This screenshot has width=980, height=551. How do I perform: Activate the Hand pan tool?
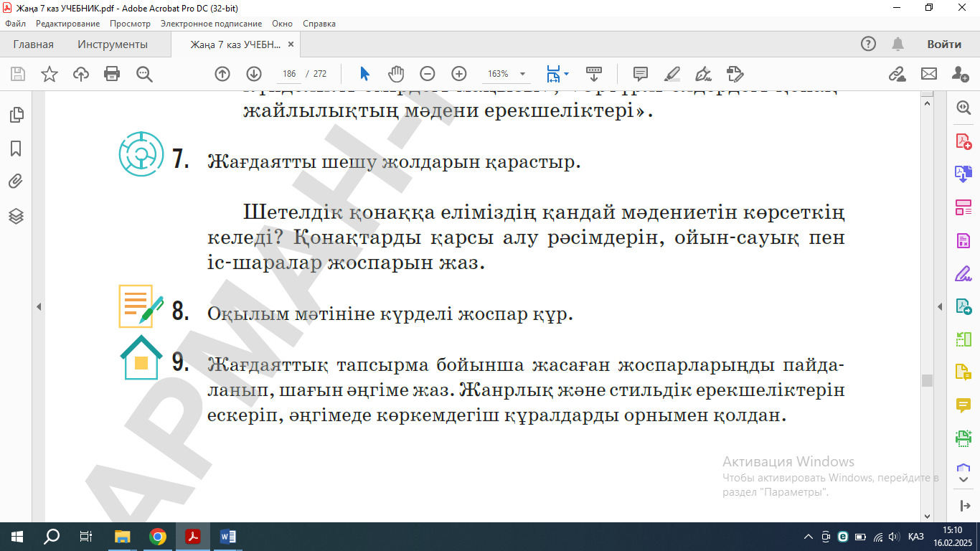[396, 74]
